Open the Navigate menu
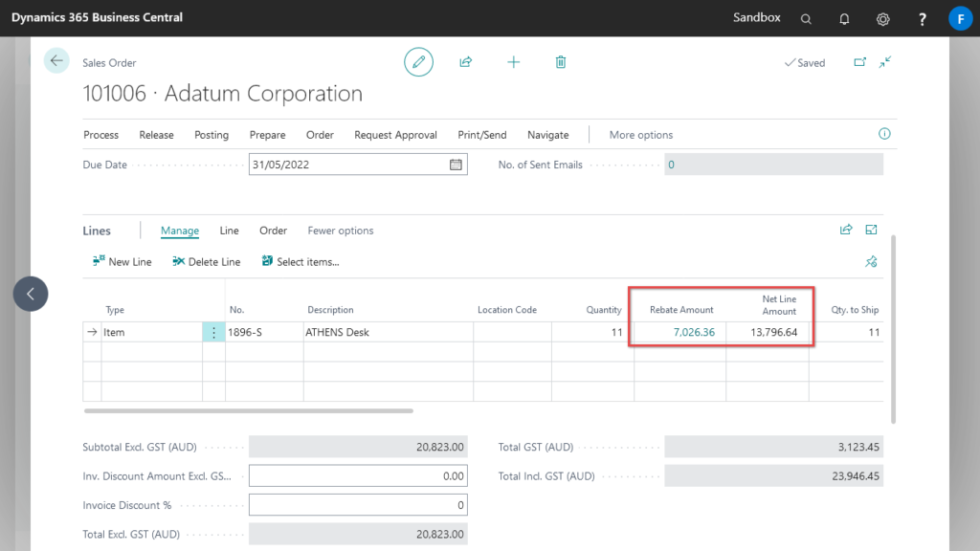Viewport: 980px width, 551px height. 548,135
